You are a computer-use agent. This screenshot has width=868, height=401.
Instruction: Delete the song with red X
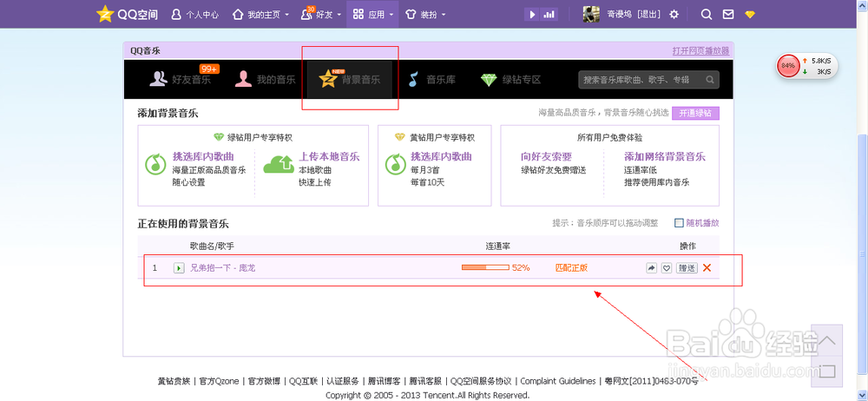[x=707, y=268]
